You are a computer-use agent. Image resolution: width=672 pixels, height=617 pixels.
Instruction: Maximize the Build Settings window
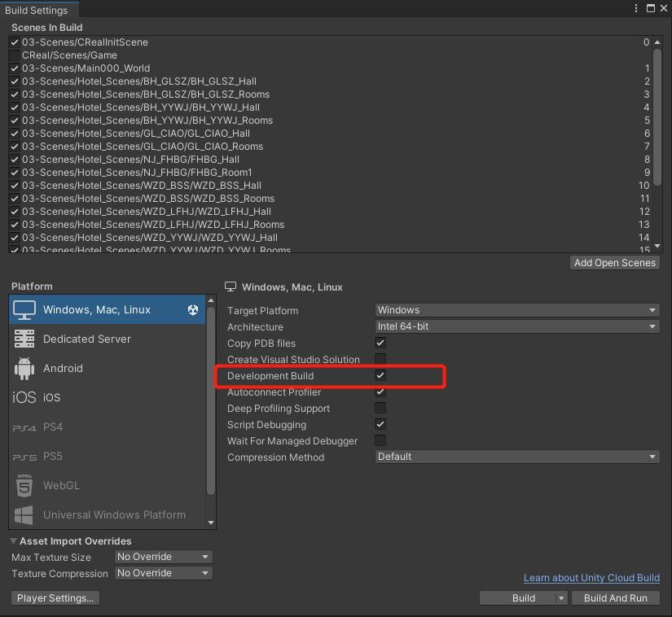[x=651, y=8]
